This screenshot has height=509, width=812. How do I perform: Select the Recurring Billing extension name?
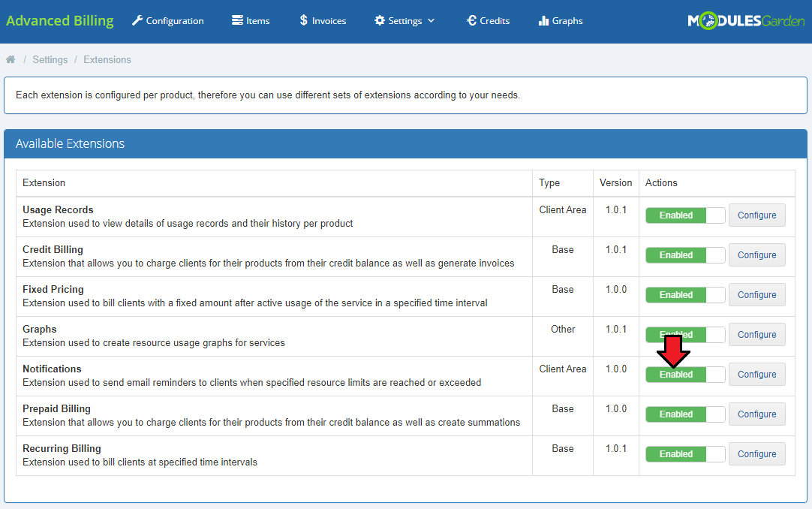[62, 448]
